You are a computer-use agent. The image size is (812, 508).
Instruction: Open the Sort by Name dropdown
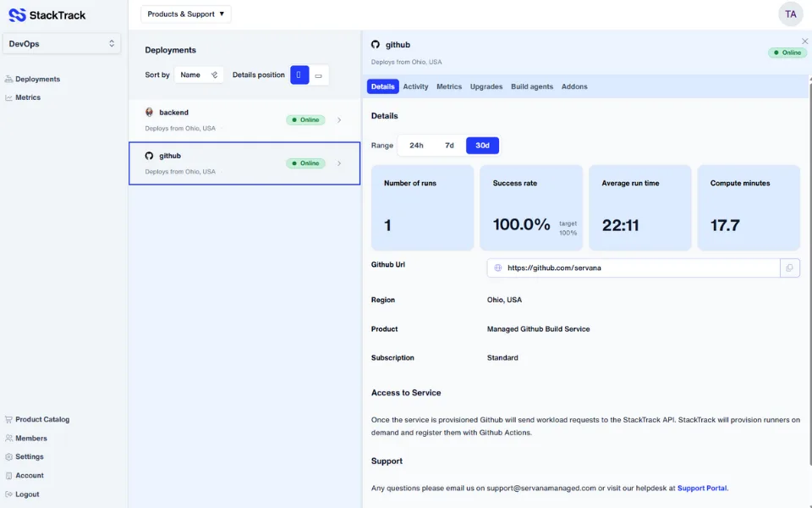pyautogui.click(x=199, y=75)
